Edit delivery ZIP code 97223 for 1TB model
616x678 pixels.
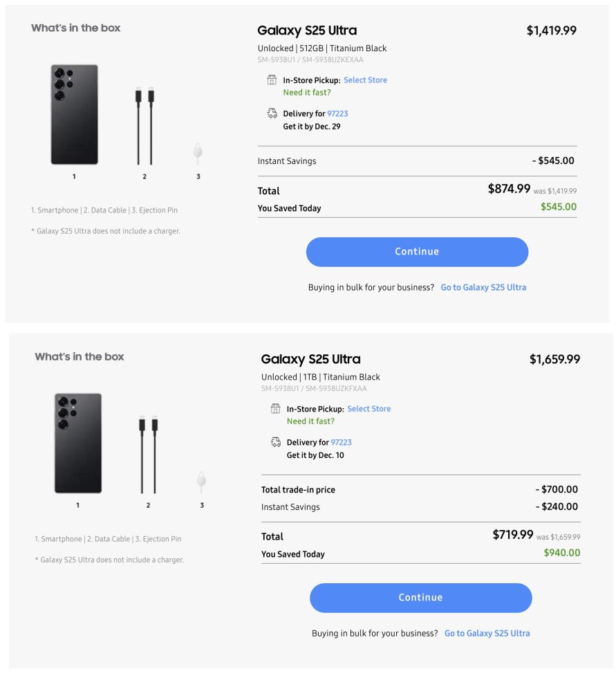(342, 442)
